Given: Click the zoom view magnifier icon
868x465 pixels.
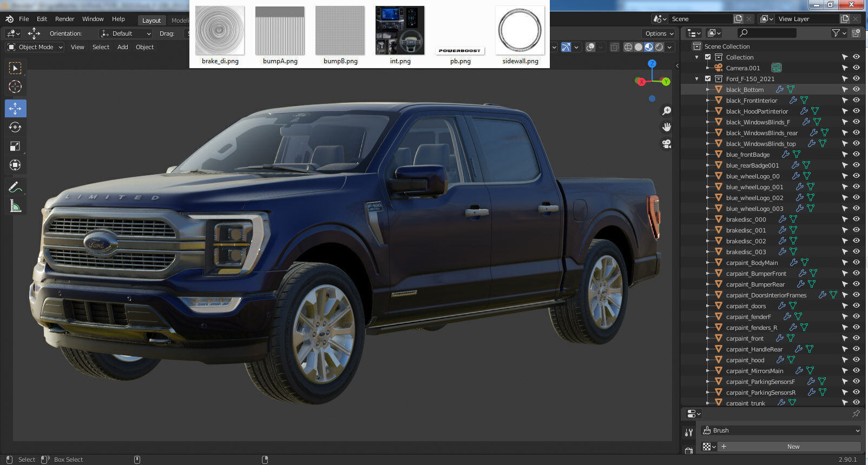Looking at the screenshot, I should pyautogui.click(x=667, y=111).
